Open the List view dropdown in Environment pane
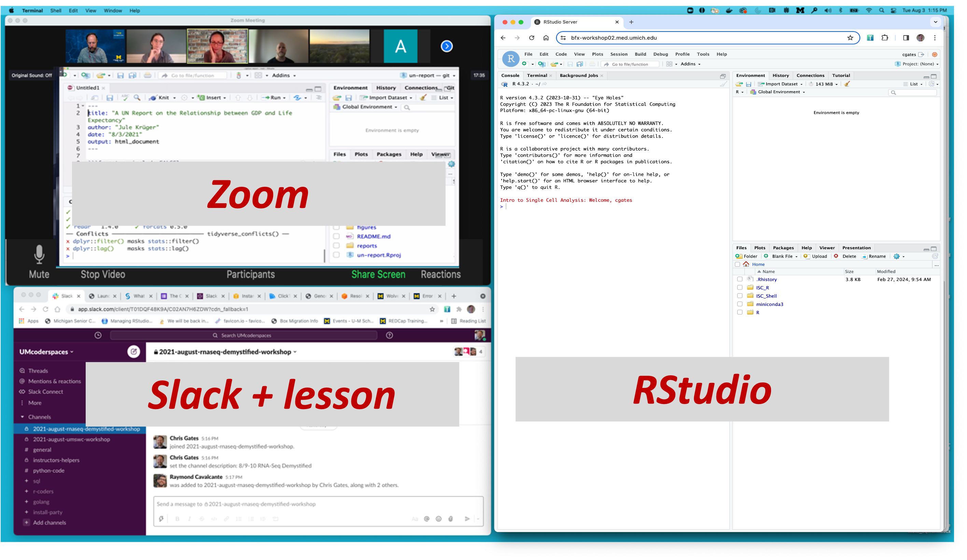Viewport: 967px width, 560px height. coord(913,84)
